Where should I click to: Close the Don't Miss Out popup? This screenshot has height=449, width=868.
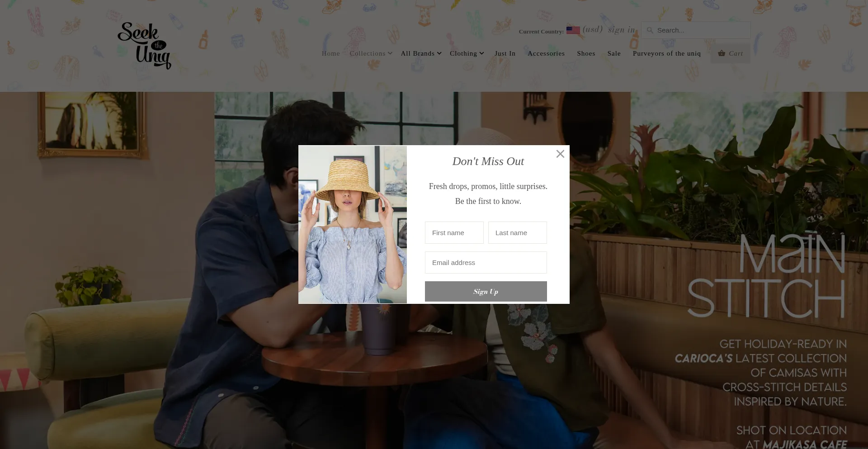pyautogui.click(x=560, y=154)
